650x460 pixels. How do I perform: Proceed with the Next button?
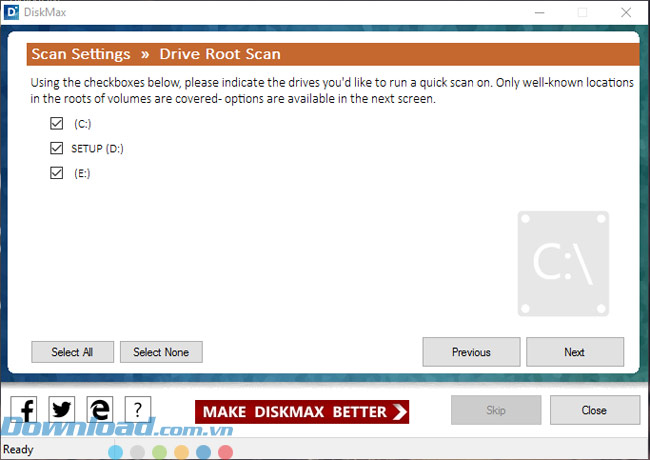575,352
